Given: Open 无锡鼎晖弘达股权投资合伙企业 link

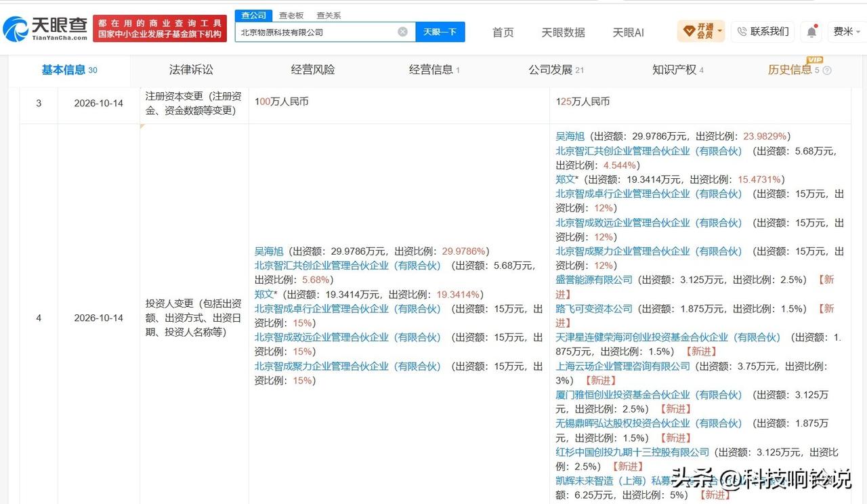Looking at the screenshot, I should 650,423.
